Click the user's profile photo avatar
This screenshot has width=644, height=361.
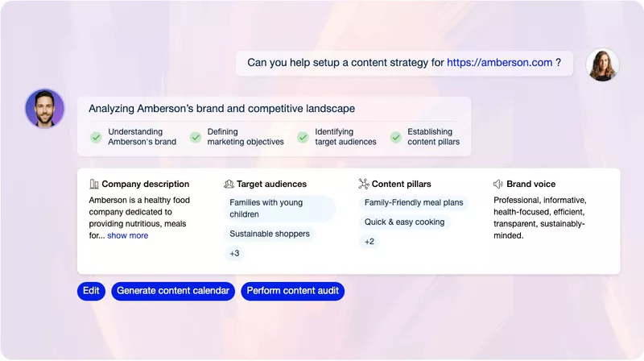[x=602, y=65]
